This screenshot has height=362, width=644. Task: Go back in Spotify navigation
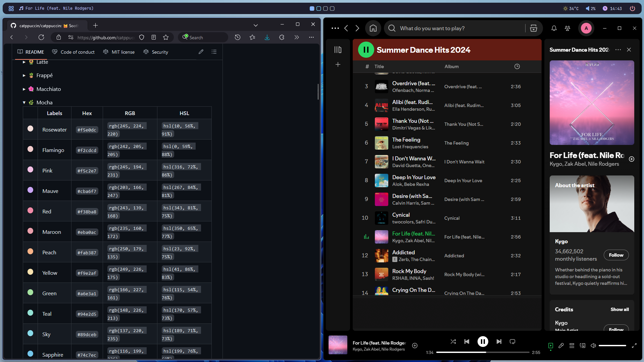click(x=346, y=28)
